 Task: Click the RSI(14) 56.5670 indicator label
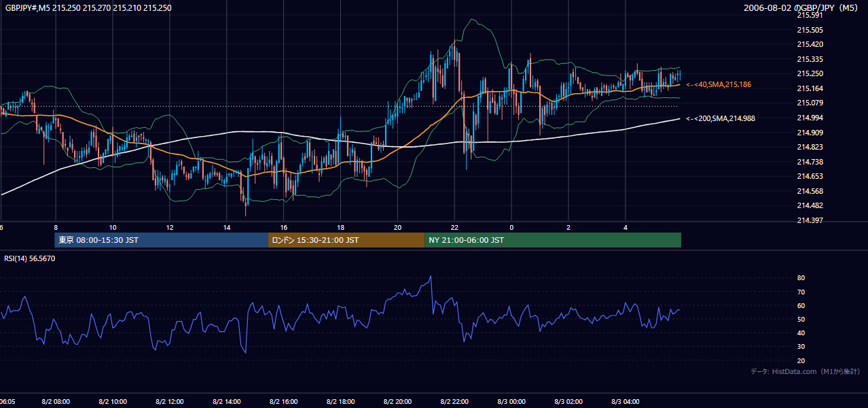[30, 258]
